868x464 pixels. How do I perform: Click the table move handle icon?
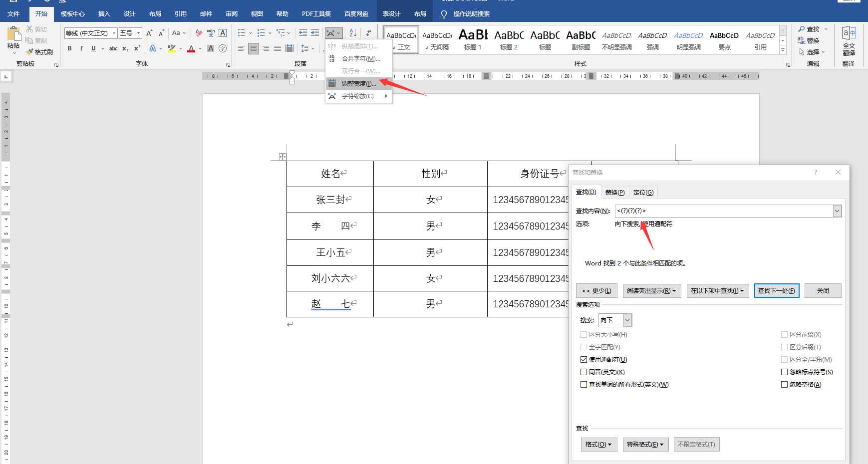283,157
